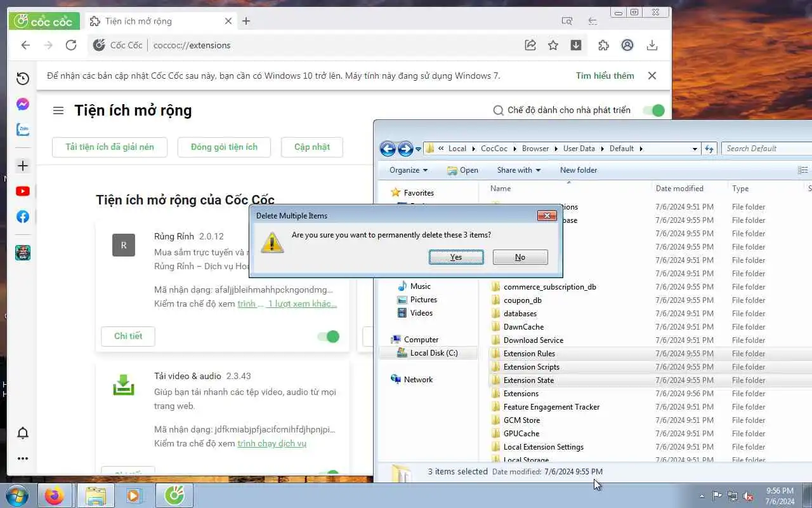812x508 pixels.
Task: Click the taskbar clock showing 9:56 PM
Action: (780, 496)
